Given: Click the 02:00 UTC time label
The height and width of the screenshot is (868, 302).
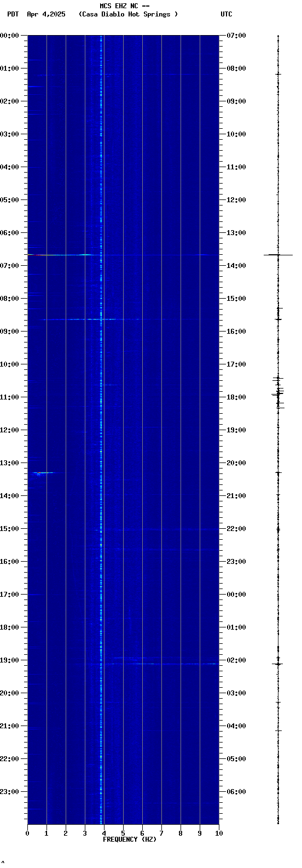Looking at the screenshot, I should tap(236, 660).
